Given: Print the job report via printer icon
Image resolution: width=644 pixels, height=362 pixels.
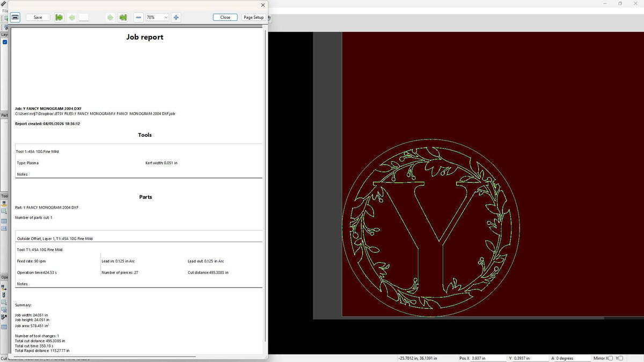Looking at the screenshot, I should click(15, 17).
